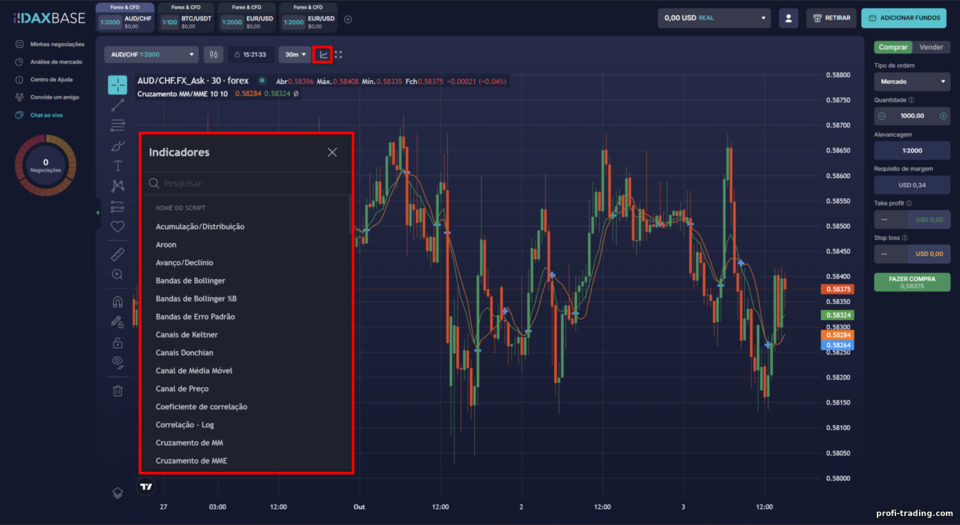Select the Vender sell tab
Image resolution: width=960 pixels, height=525 pixels.
point(931,47)
